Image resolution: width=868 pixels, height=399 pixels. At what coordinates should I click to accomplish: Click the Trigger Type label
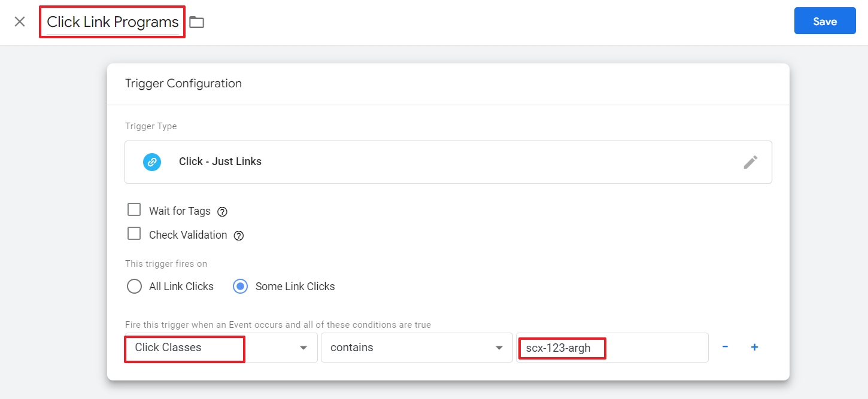tap(151, 126)
